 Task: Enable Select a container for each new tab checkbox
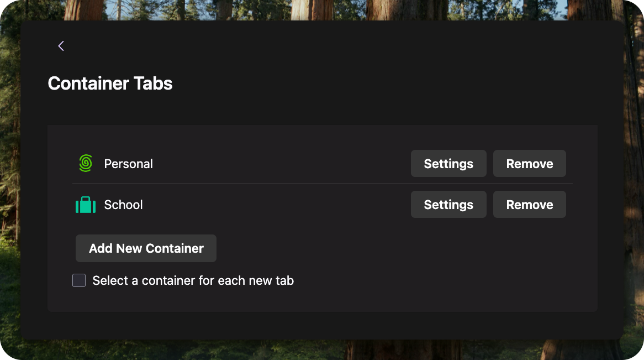[79, 280]
